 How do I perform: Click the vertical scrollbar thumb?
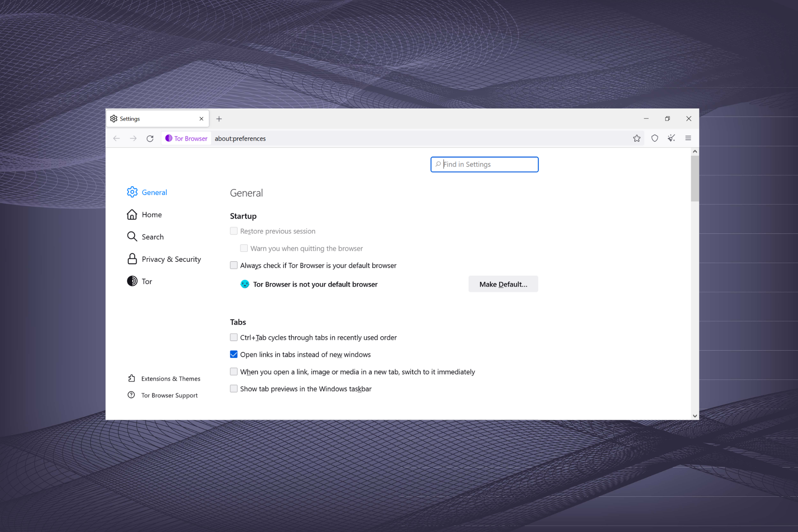click(695, 179)
